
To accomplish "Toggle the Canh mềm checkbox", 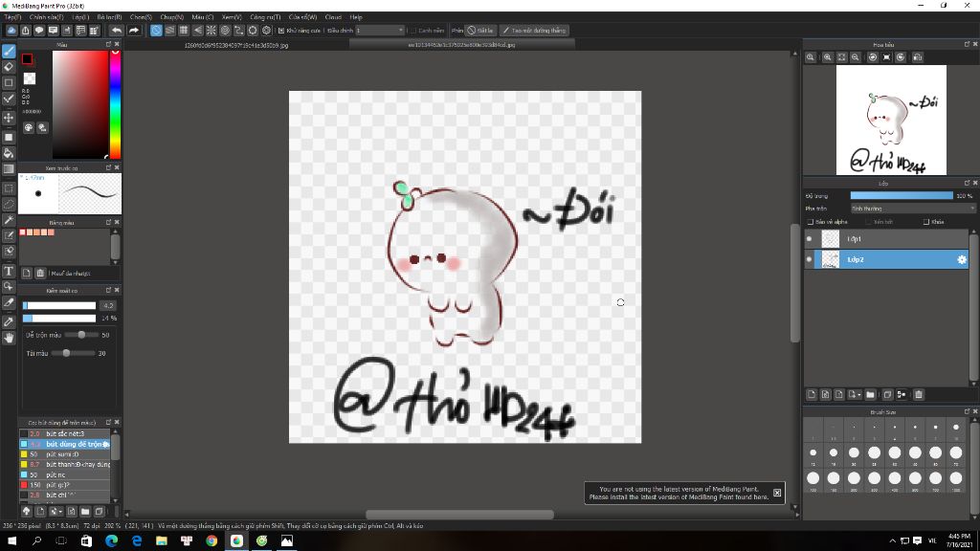I will point(413,31).
